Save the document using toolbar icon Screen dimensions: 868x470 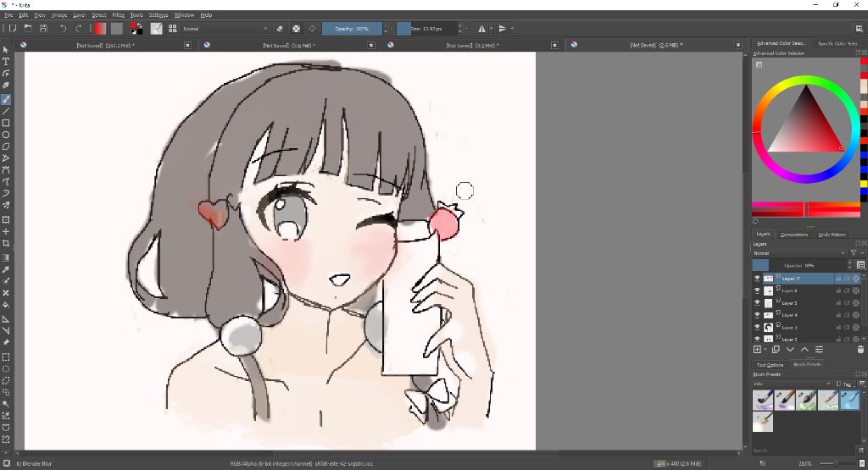pyautogui.click(x=44, y=28)
